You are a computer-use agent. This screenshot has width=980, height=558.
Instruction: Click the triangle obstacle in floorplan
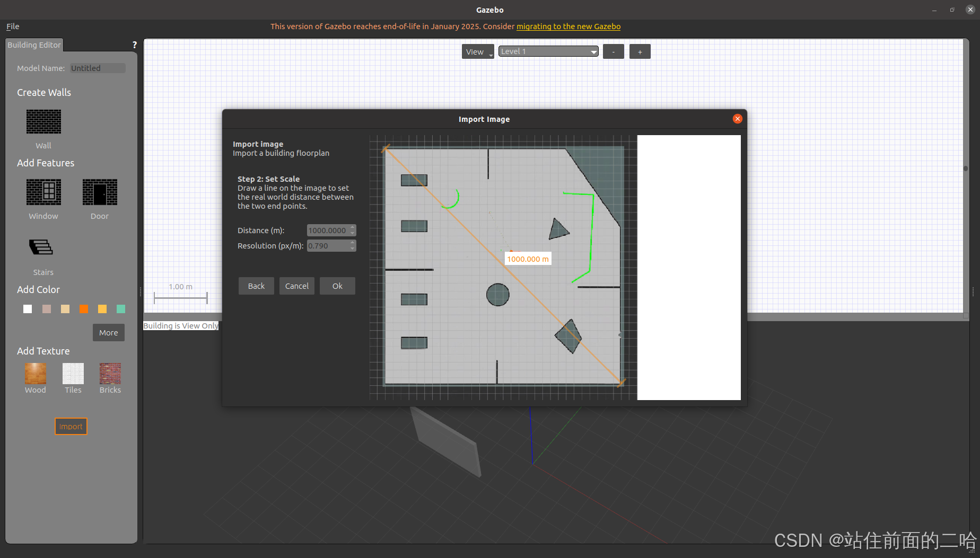point(558,229)
